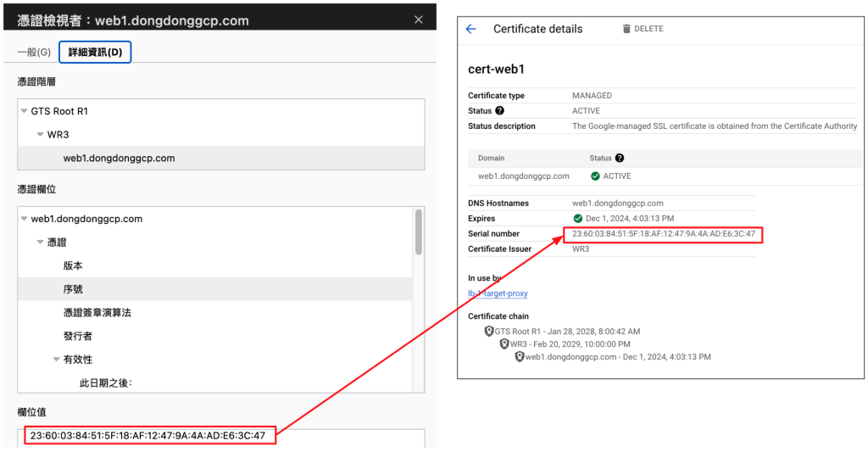Open the lb-1-target-proxy link
The height and width of the screenshot is (452, 868).
click(x=498, y=293)
